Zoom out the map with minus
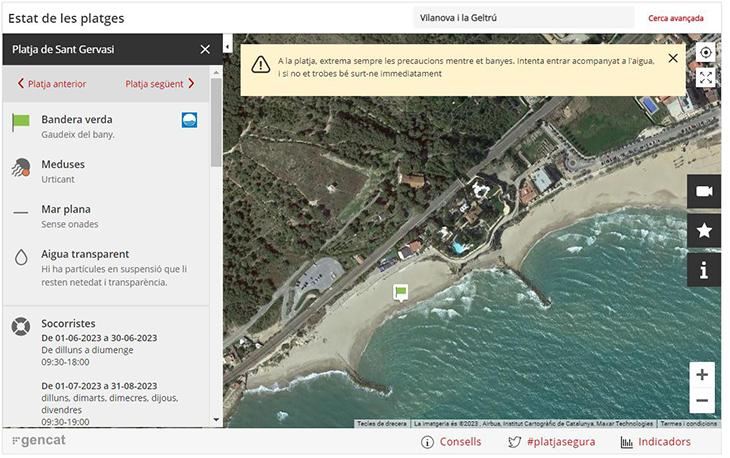The height and width of the screenshot is (458, 730). coord(702,400)
